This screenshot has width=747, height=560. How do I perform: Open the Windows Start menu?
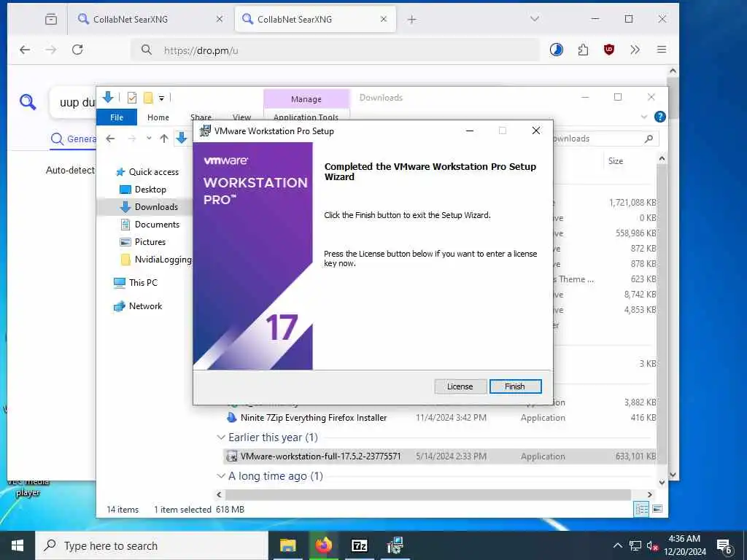pos(18,545)
